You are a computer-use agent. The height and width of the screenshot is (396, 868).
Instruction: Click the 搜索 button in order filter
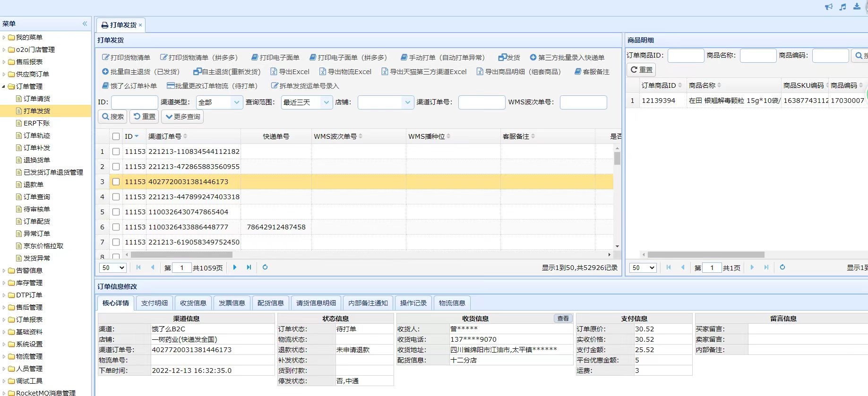point(113,117)
